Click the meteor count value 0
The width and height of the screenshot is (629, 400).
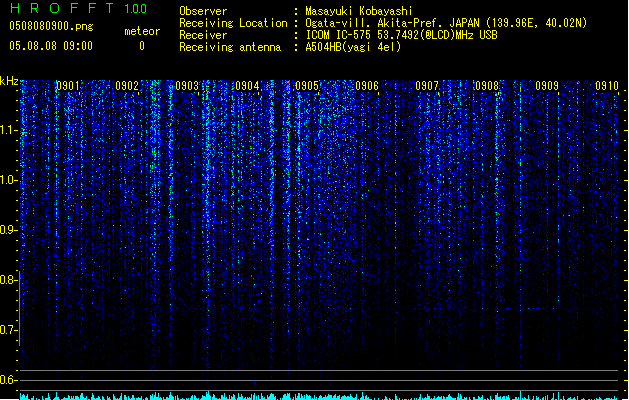(x=142, y=46)
